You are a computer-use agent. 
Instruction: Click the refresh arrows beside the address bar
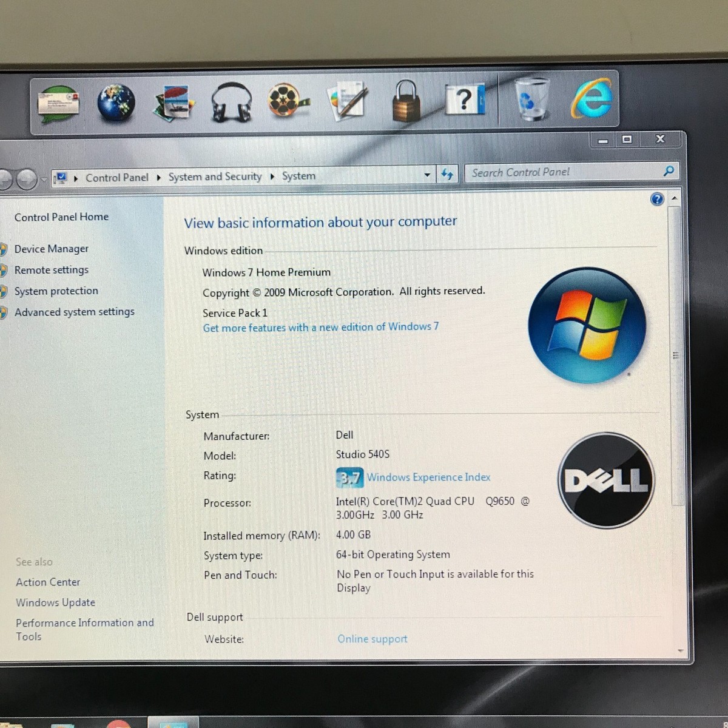(x=448, y=174)
